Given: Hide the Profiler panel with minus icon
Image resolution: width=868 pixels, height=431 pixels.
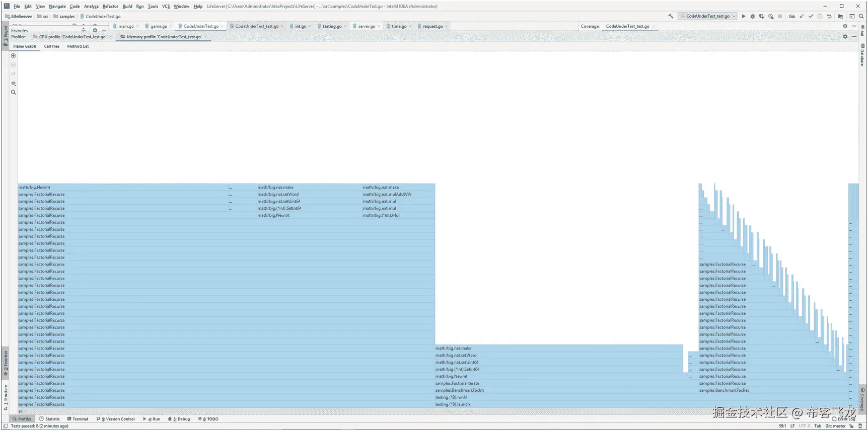Looking at the screenshot, I should tap(854, 36).
